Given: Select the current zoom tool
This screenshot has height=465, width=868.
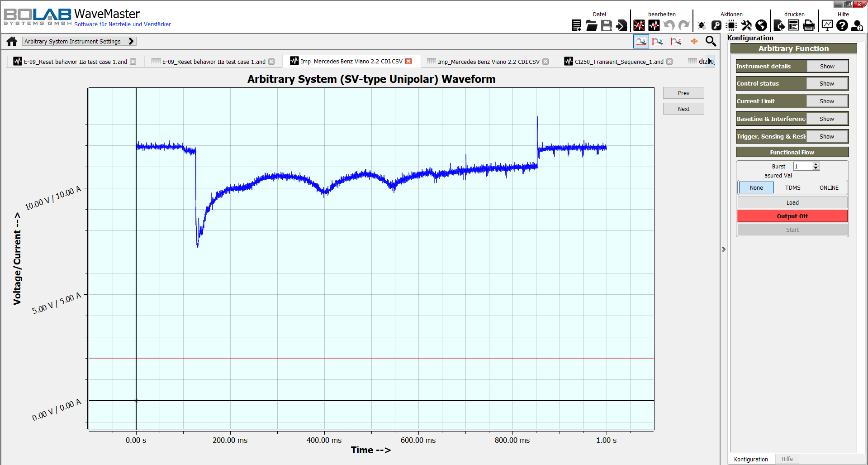Looking at the screenshot, I should [676, 41].
